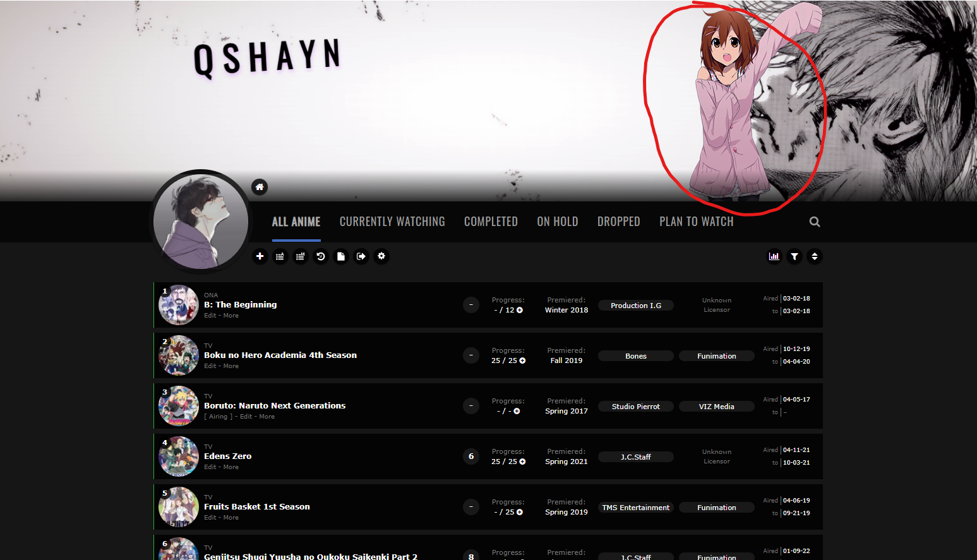
Task: Open the list settings gear icon
Action: [x=381, y=256]
